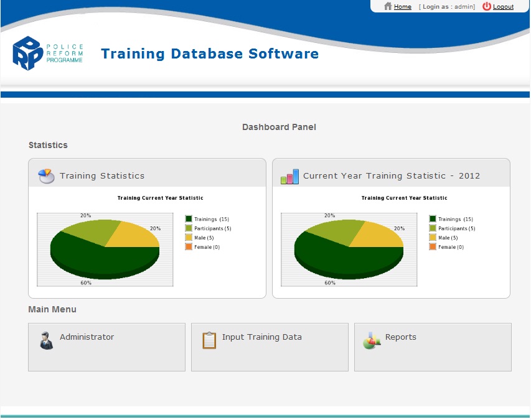Click the red Logout power icon
The image size is (531, 420).
(x=487, y=6)
